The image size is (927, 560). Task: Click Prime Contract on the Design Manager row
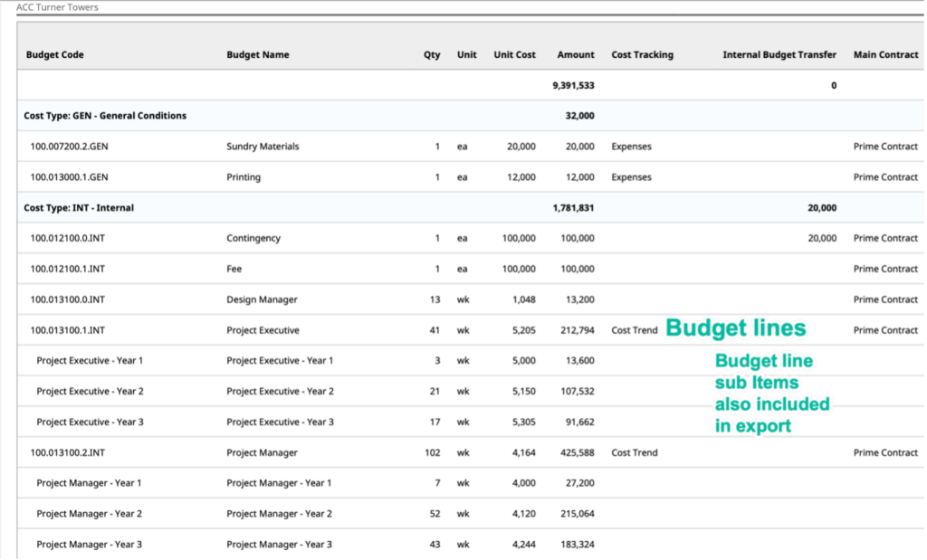coord(885,299)
